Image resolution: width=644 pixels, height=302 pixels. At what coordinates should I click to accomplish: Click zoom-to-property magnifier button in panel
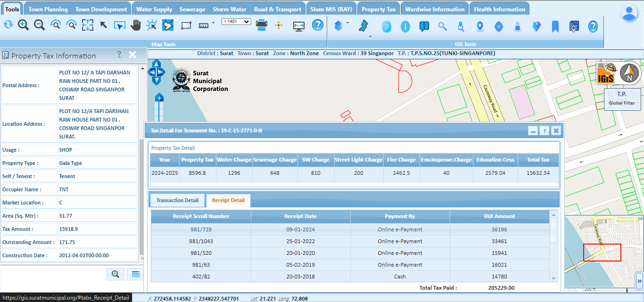(x=115, y=274)
